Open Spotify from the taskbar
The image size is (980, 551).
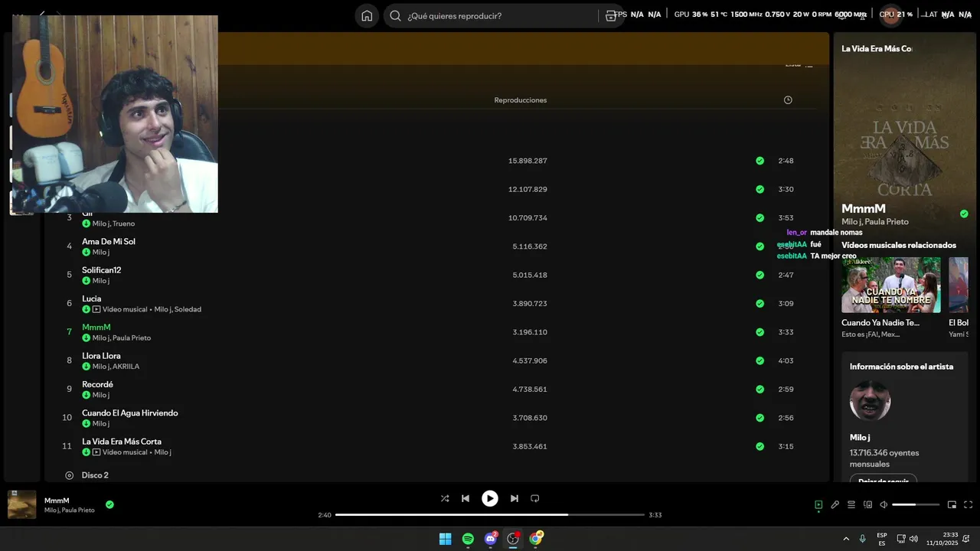468,539
